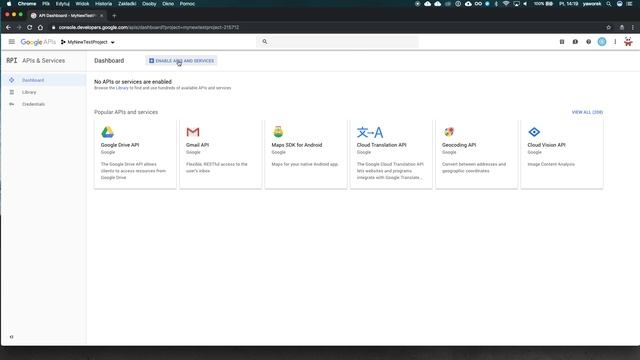Image resolution: width=640 pixels, height=360 pixels.
Task: Go forward in Chrome
Action: 19,27
